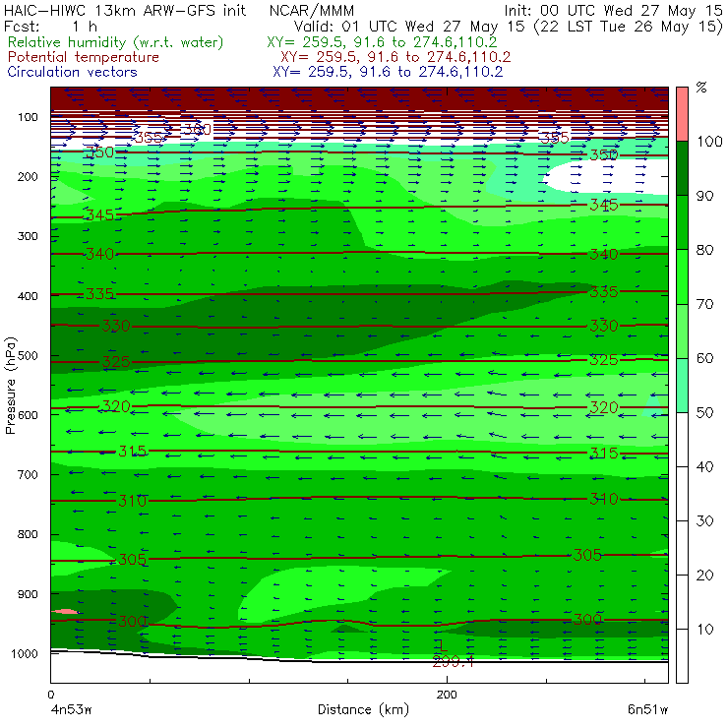Click the '299.4' minimum temperature value
Image resolution: width=728 pixels, height=728 pixels.
tap(453, 662)
